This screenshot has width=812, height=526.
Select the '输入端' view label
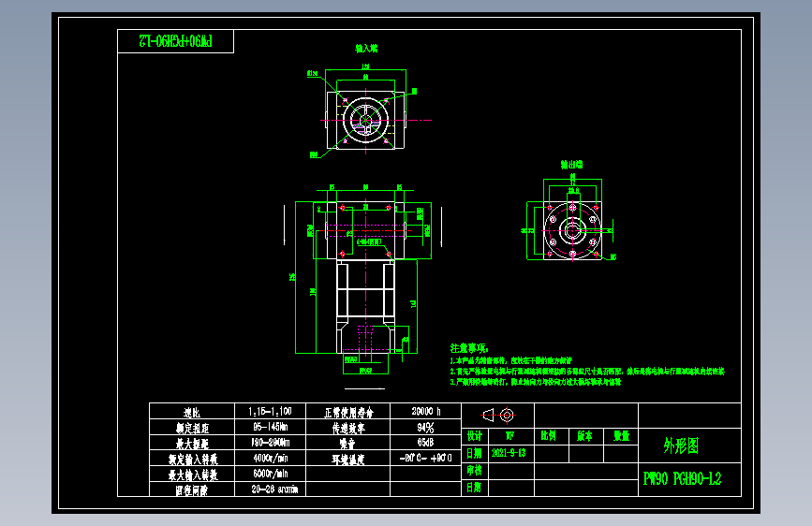pyautogui.click(x=366, y=48)
